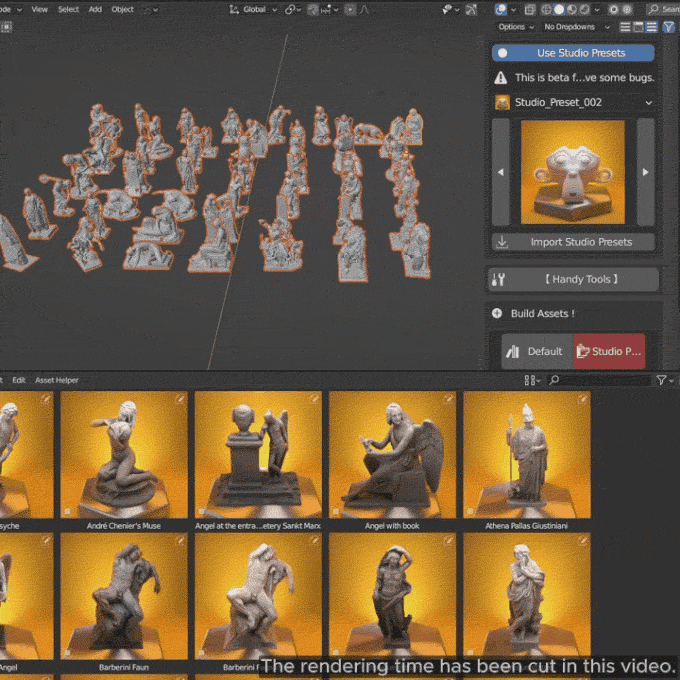
Task: Open the Edit menu in the asset browser
Action: [x=19, y=380]
